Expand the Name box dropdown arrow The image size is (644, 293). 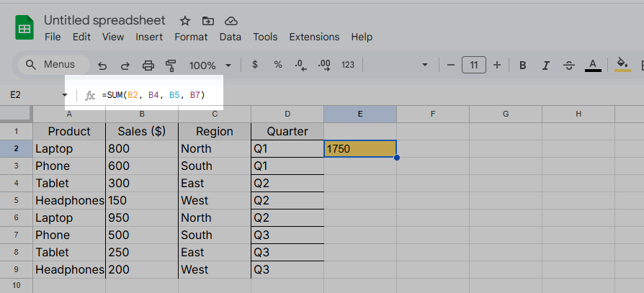(65, 95)
